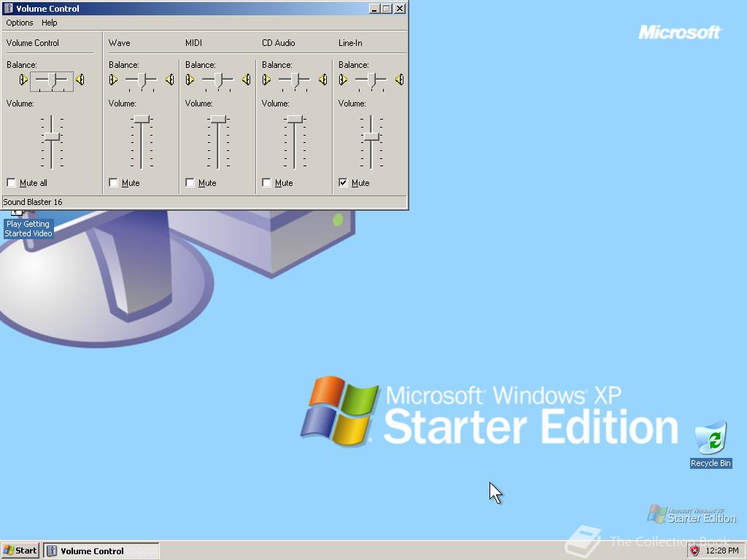Click the CD Audio volume slider thumb
The image size is (747, 560).
[295, 120]
